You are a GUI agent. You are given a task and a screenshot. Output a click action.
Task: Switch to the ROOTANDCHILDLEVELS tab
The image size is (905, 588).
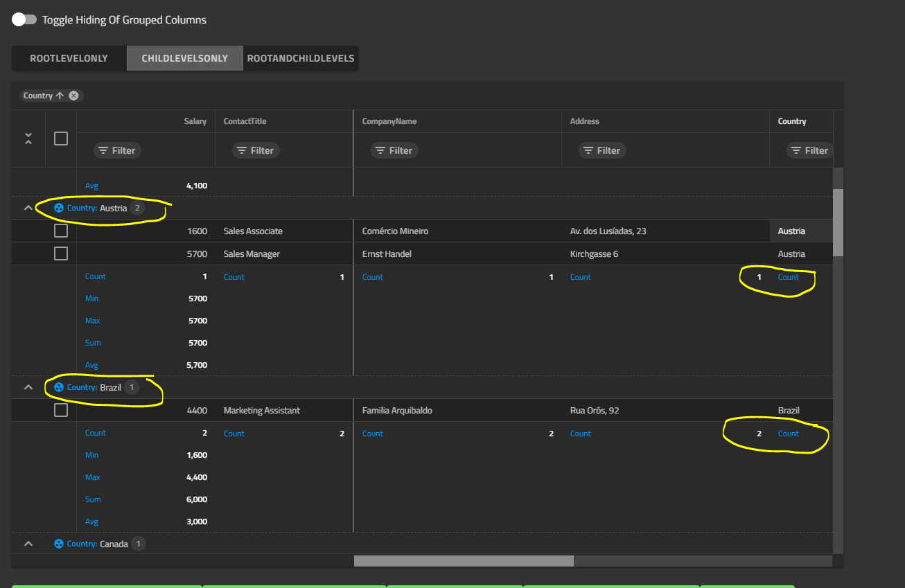pyautogui.click(x=300, y=58)
